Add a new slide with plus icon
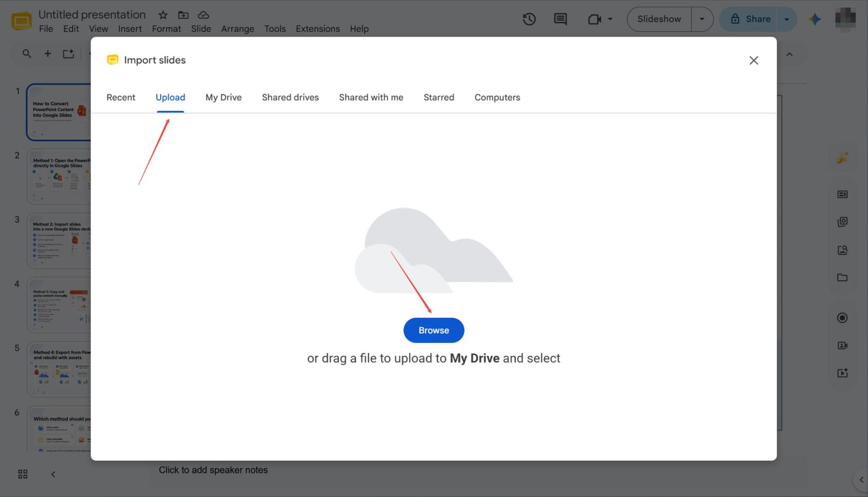This screenshot has height=497, width=868. pos(48,54)
